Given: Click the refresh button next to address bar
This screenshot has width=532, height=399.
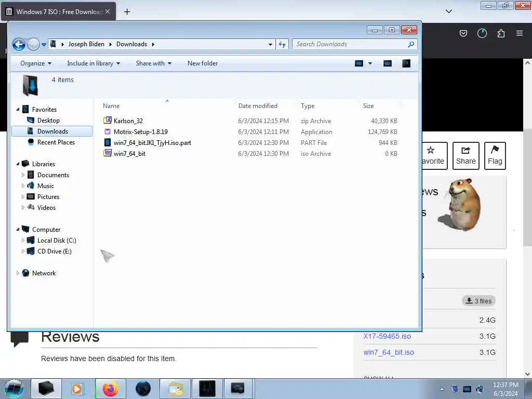Looking at the screenshot, I should point(282,44).
